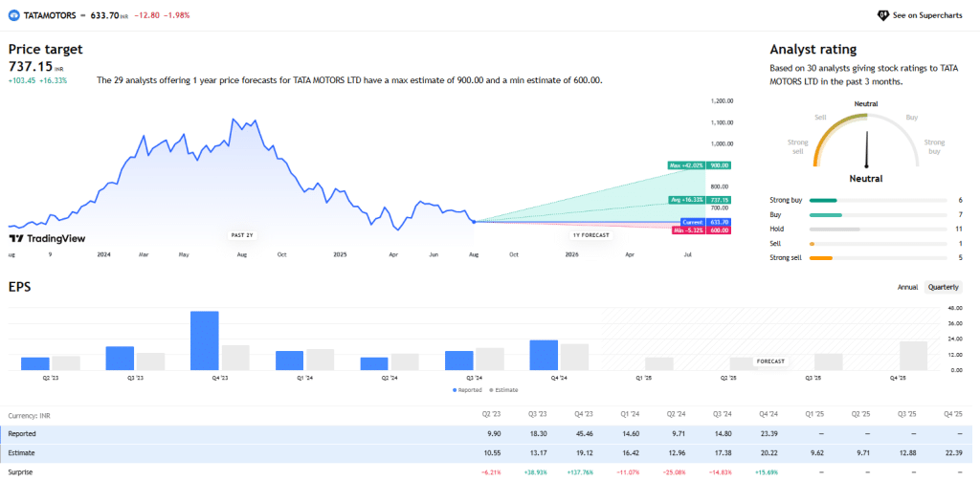Click the Q3 '23 reported EPS bar
The height and width of the screenshot is (481, 980).
[120, 359]
